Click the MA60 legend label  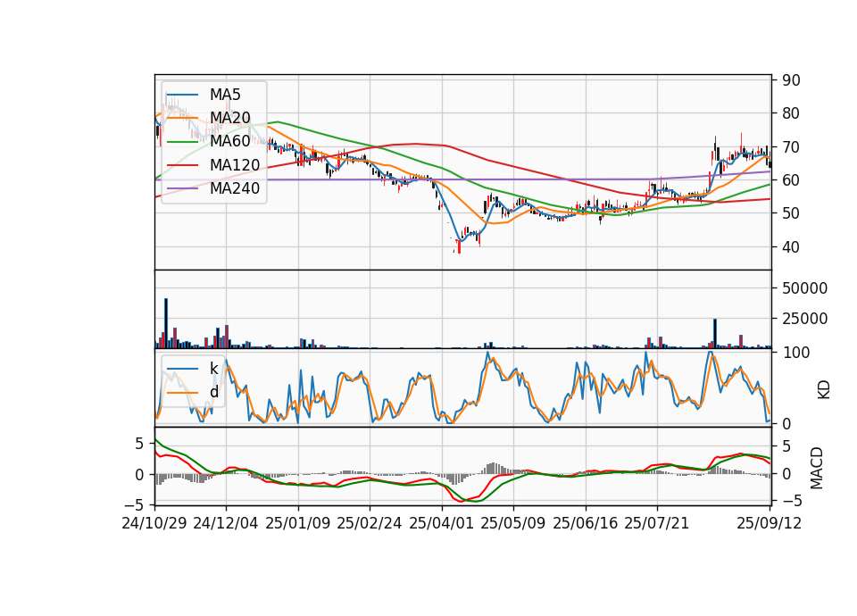229,141
